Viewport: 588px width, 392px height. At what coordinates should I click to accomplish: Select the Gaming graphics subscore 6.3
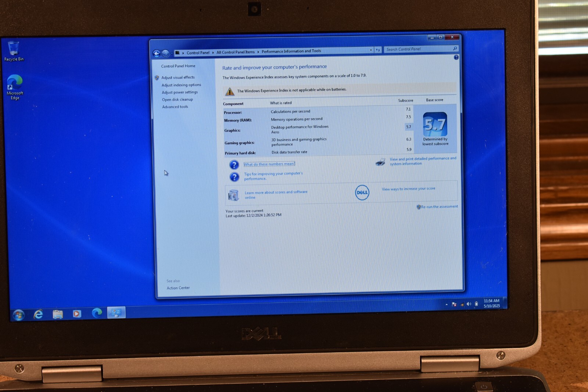(409, 139)
